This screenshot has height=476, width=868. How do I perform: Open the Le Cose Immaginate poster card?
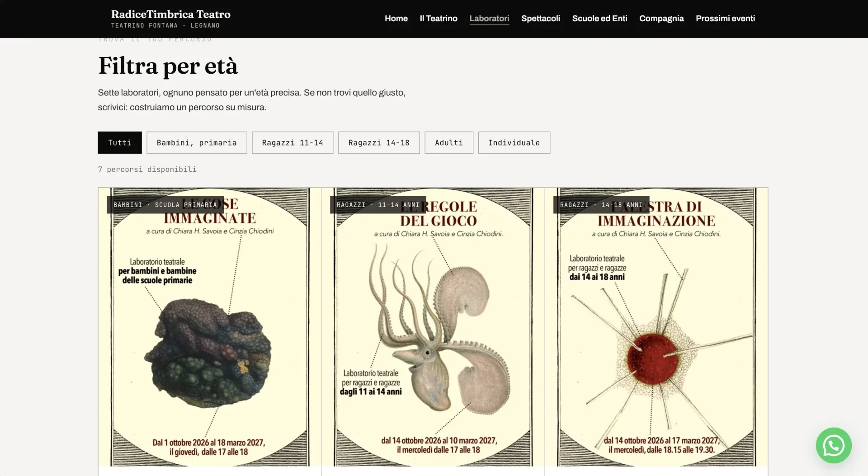pos(210,327)
